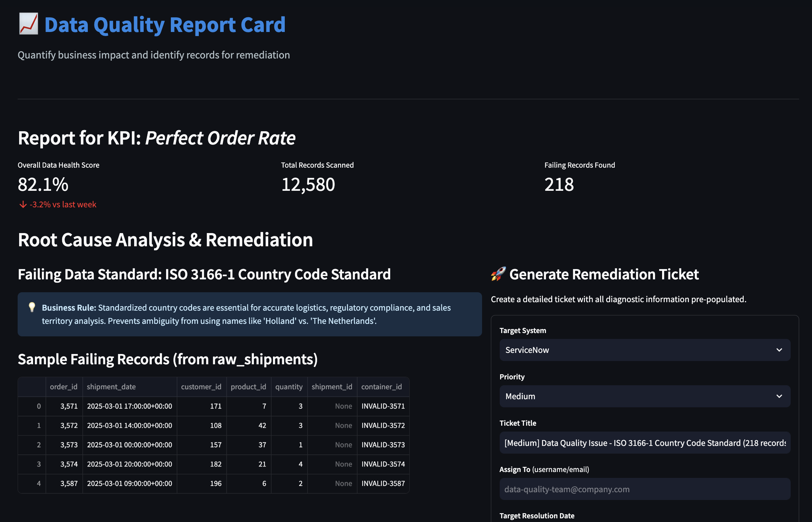Open the Priority dropdown showing Medium
This screenshot has width=812, height=522.
[645, 396]
